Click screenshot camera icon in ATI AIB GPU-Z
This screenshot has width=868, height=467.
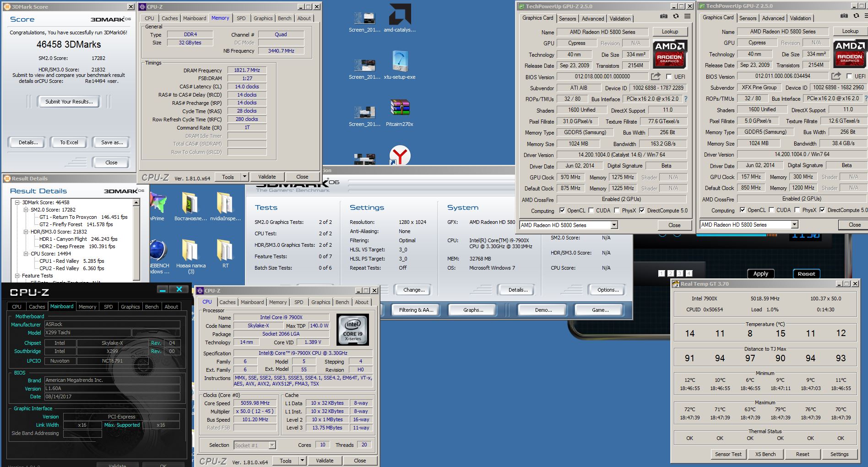click(663, 16)
